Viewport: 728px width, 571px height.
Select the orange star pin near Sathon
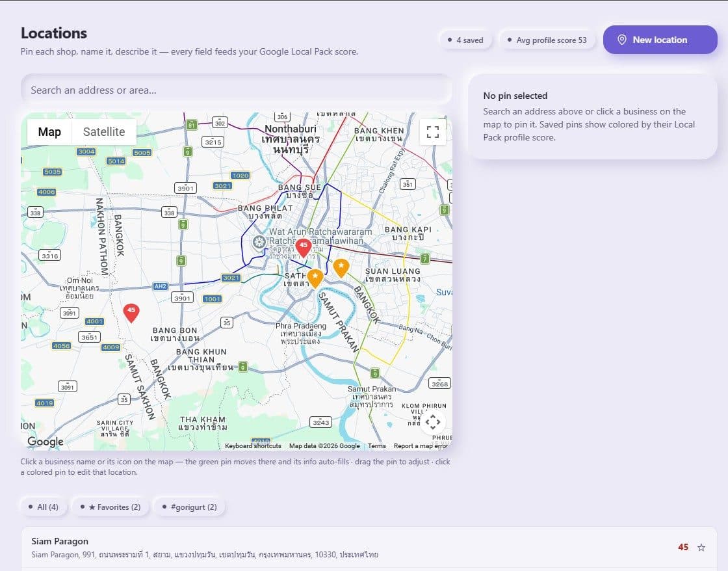pos(315,279)
